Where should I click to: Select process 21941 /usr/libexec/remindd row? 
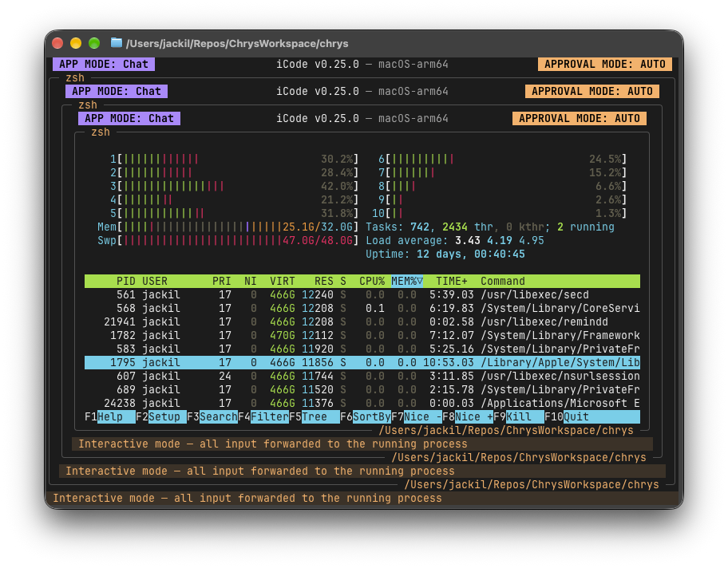[x=362, y=321]
